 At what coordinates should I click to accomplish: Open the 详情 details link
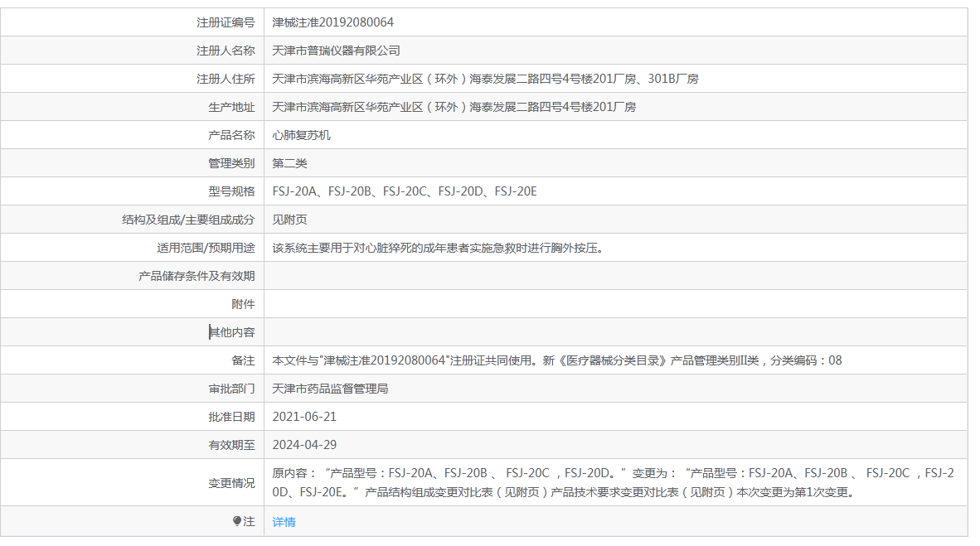coord(284,522)
